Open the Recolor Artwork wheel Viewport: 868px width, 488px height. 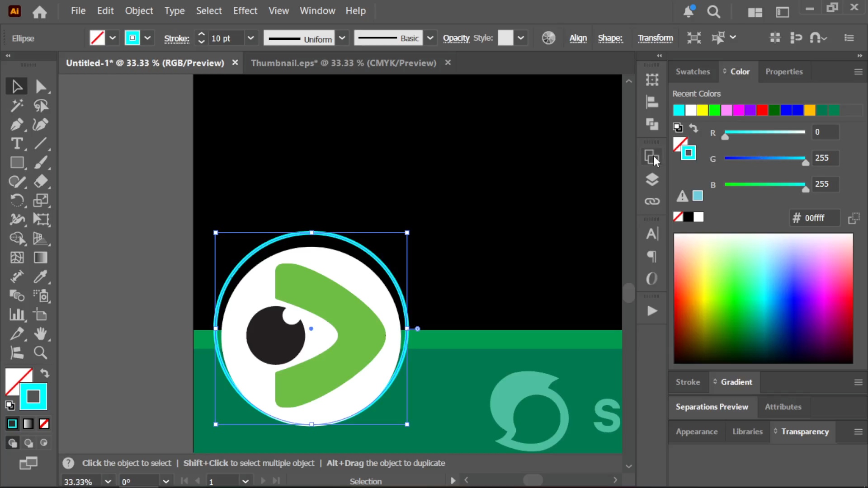548,38
